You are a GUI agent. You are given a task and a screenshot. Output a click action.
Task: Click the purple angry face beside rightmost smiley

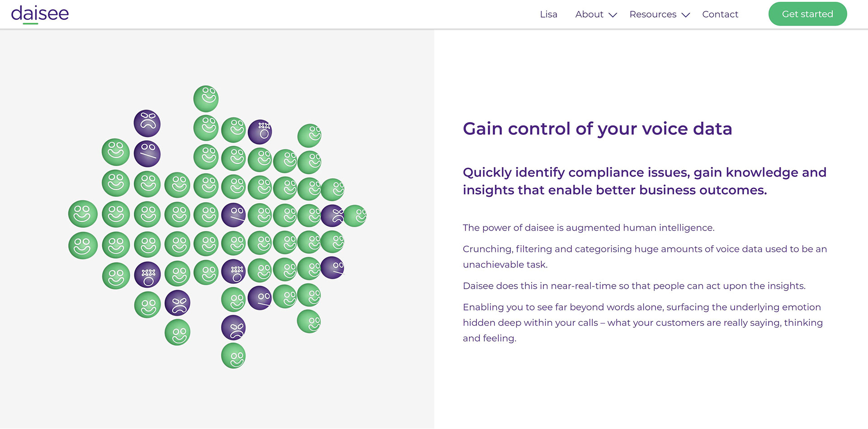click(333, 216)
